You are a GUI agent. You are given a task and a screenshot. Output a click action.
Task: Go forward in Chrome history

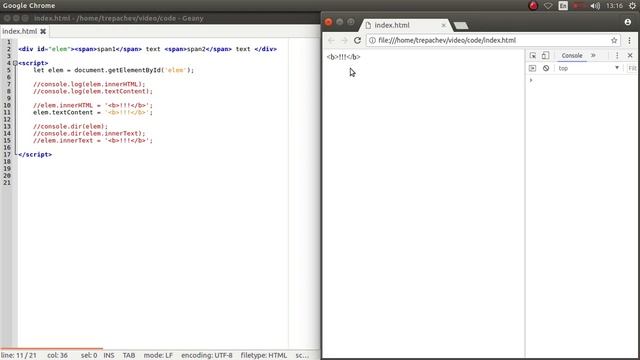click(x=344, y=40)
